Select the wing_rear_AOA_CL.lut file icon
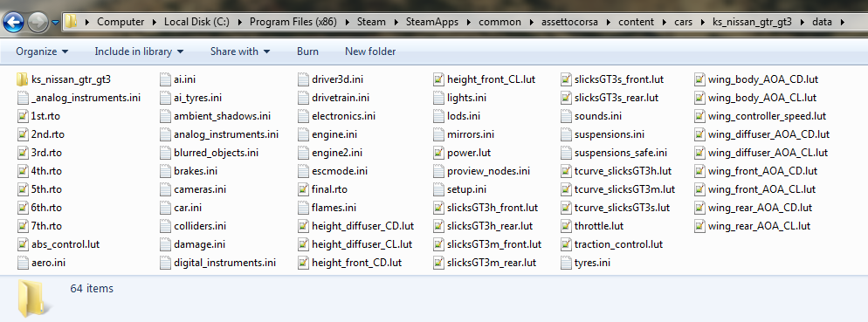 click(x=699, y=226)
